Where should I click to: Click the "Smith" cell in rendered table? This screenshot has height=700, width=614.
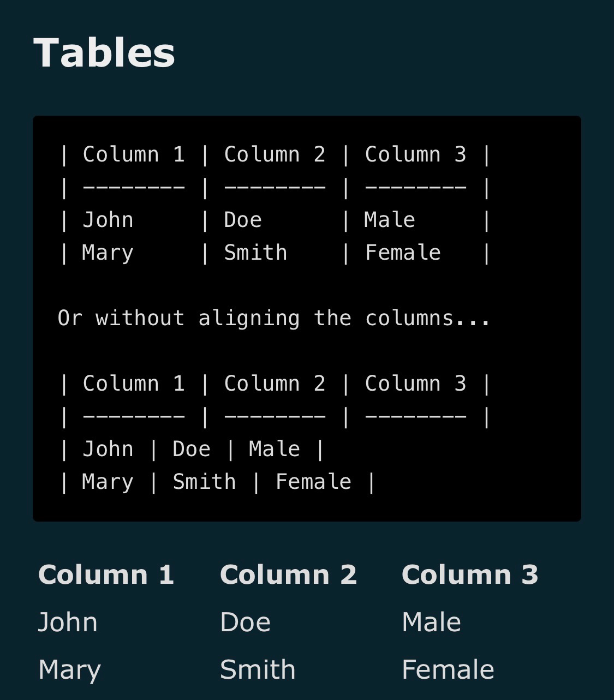258,670
